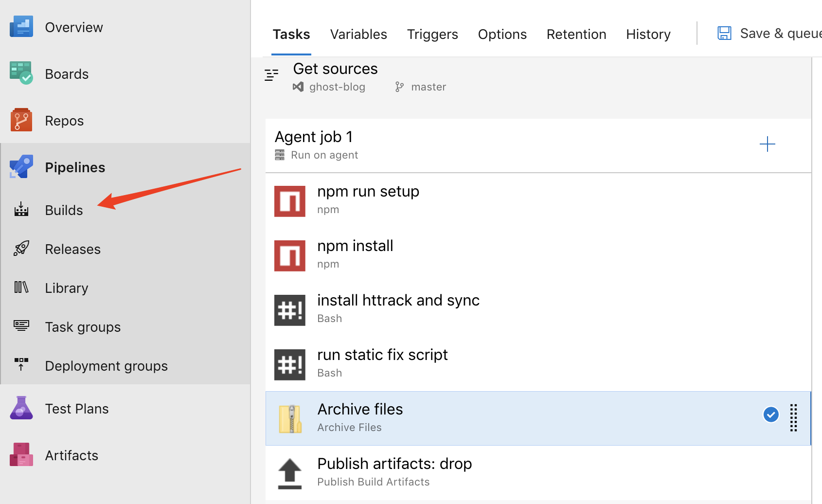
Task: Open Overview in the sidebar
Action: point(74,27)
